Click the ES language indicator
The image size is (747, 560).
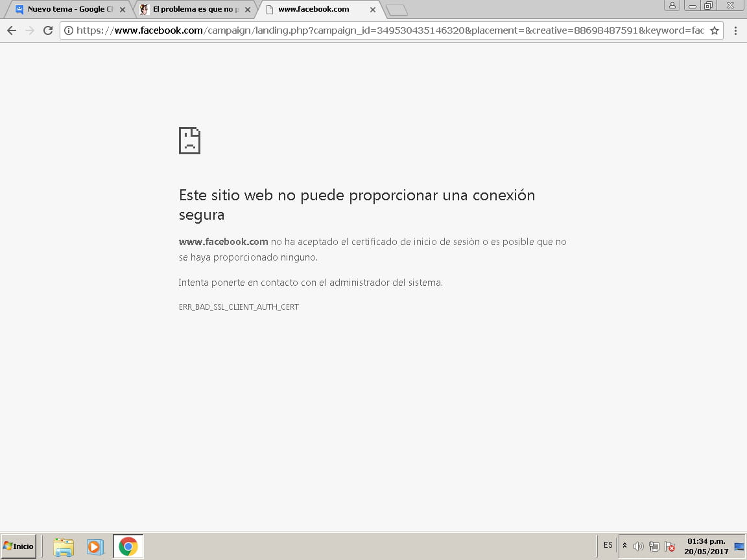coord(608,545)
